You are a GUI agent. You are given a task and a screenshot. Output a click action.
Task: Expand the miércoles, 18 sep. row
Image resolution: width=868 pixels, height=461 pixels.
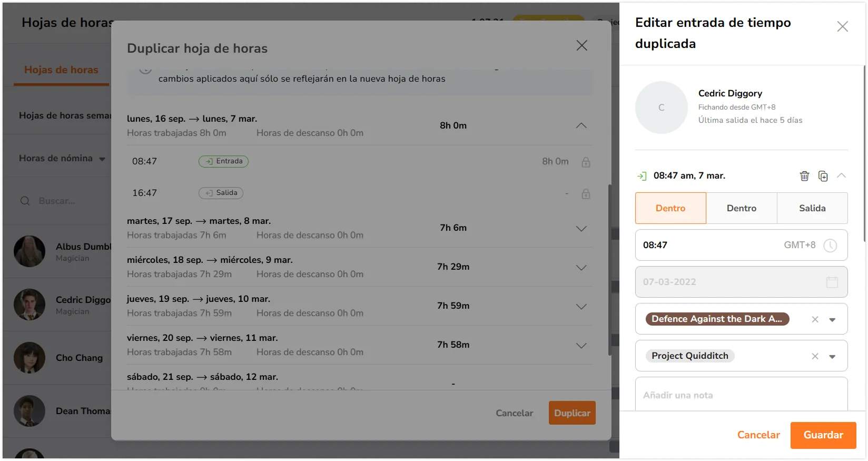tap(581, 267)
